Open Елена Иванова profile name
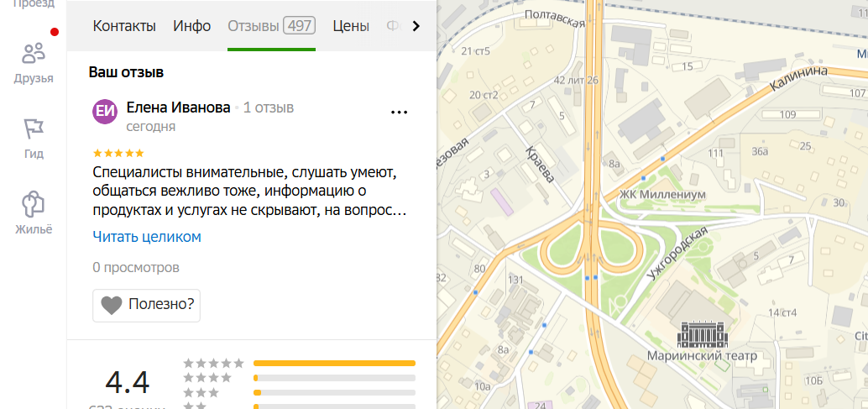868x409 pixels. tap(178, 107)
